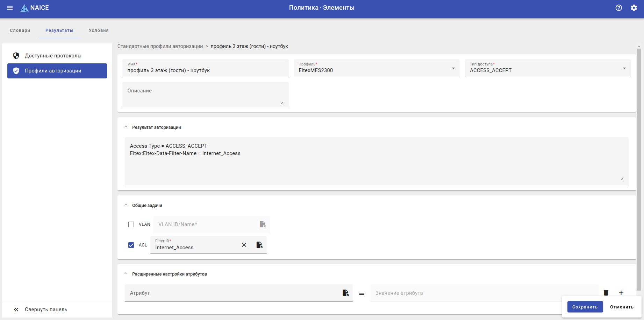Screen dimensions: 644x320
Task: Switch to the Условия tab
Action: 99,30
